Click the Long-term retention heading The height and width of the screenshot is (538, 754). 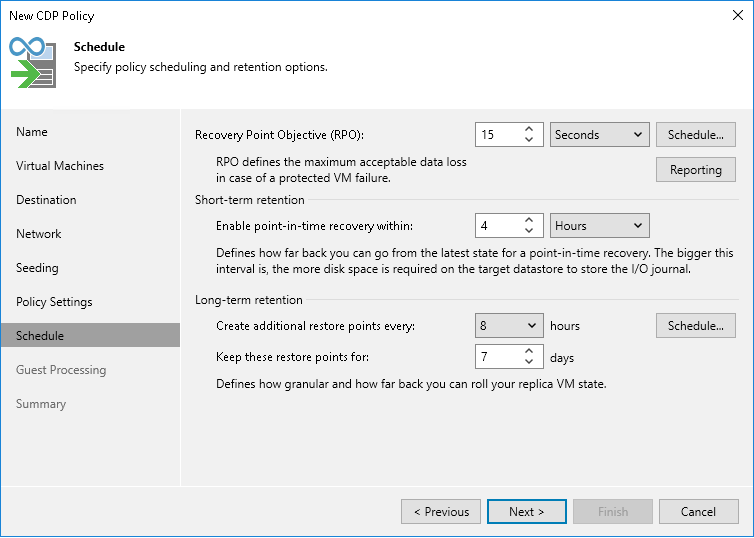(249, 300)
